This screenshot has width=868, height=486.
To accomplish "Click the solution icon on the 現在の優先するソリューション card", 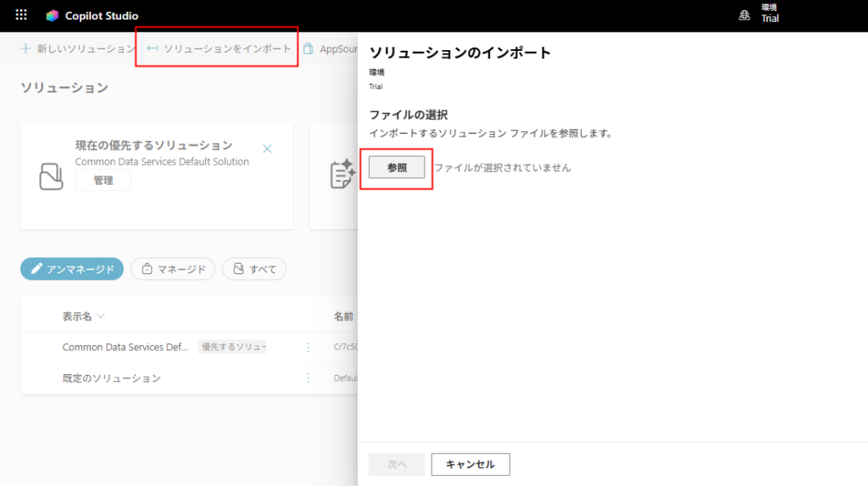I will pos(52,176).
